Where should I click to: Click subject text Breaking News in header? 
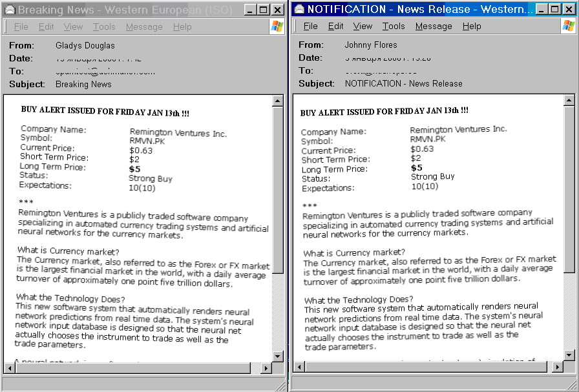pos(83,84)
